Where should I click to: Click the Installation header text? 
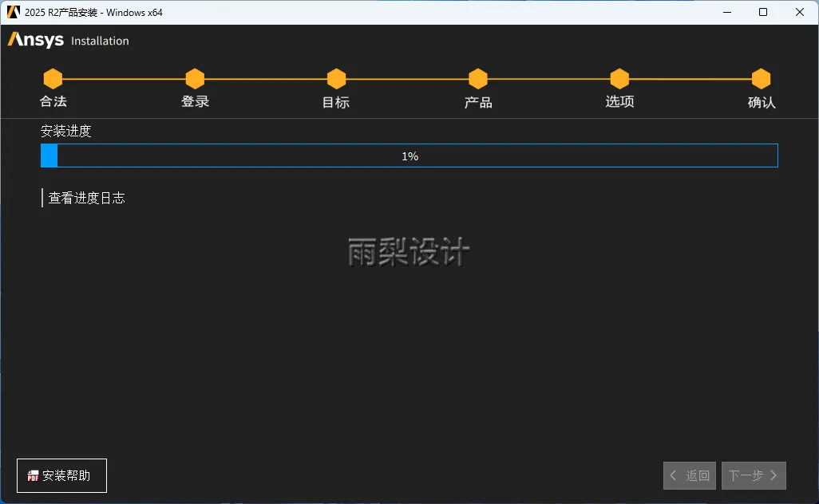point(100,41)
